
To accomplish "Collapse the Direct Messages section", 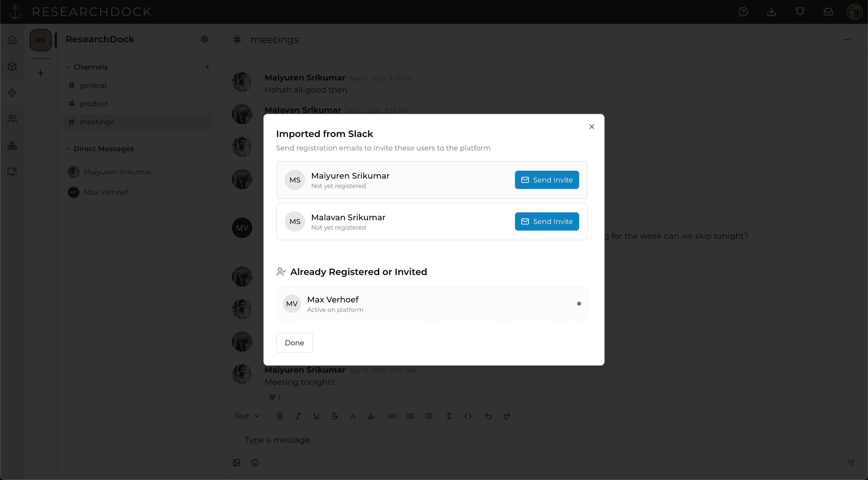I will click(x=69, y=149).
